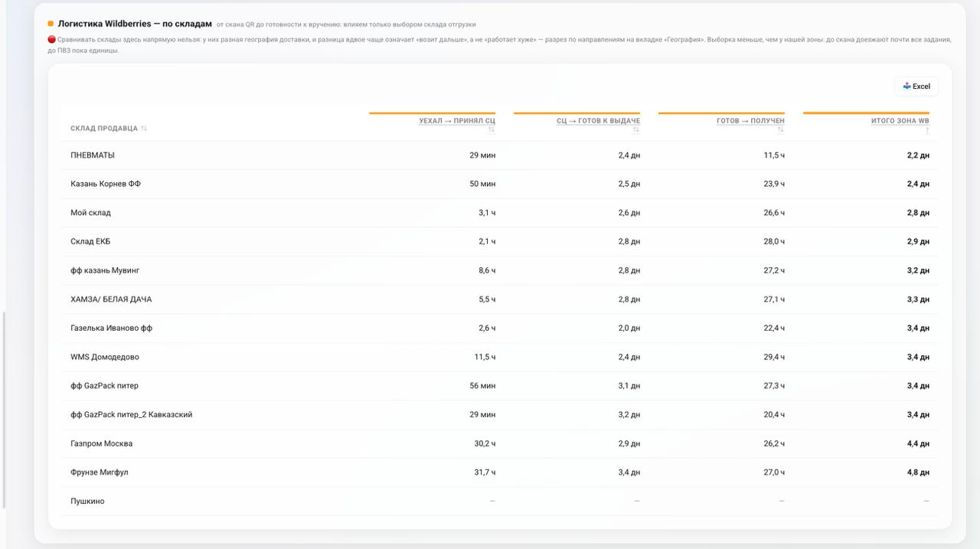Click the СКЛАД ПРОДАВЦА column header text
980x549 pixels.
104,129
